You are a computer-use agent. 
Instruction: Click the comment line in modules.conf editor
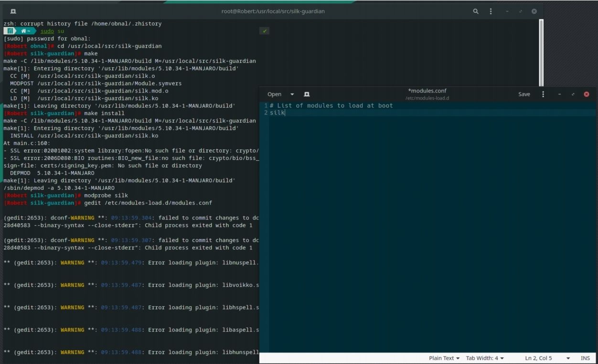331,105
